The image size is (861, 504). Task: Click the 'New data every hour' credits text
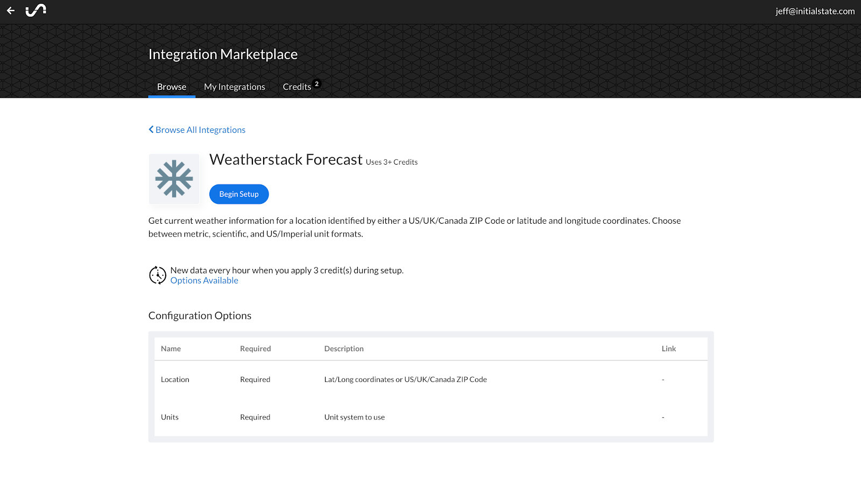[x=287, y=271]
